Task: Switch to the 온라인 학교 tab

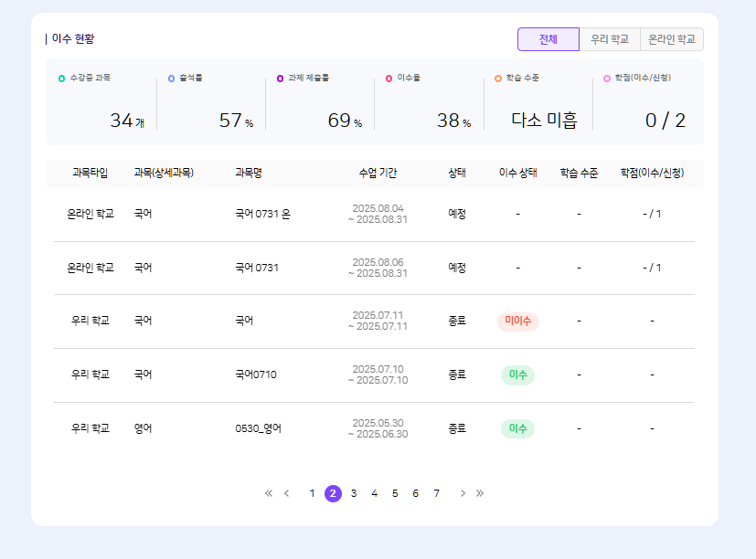Action: [x=672, y=39]
